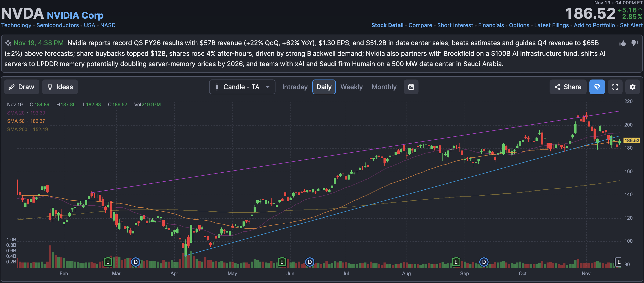
Task: Open the calendar date range icon
Action: pos(411,87)
